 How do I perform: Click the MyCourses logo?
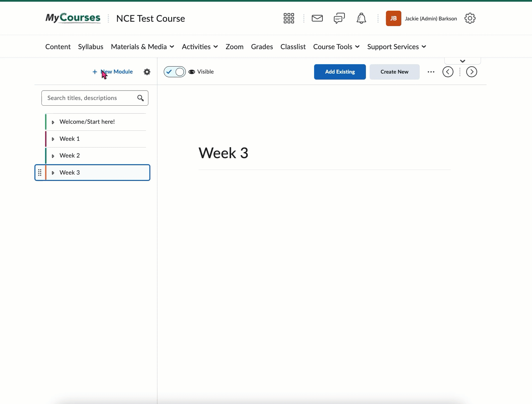click(x=73, y=18)
